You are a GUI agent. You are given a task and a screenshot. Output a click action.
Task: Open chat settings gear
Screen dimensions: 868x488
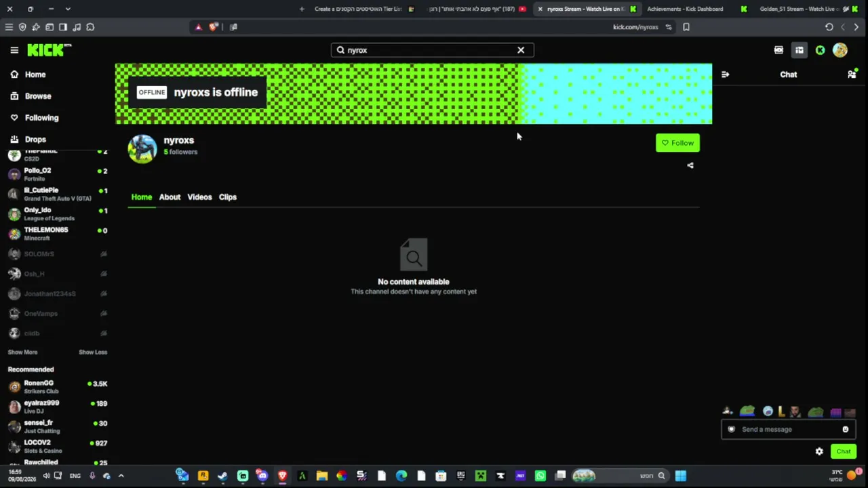[x=819, y=451]
